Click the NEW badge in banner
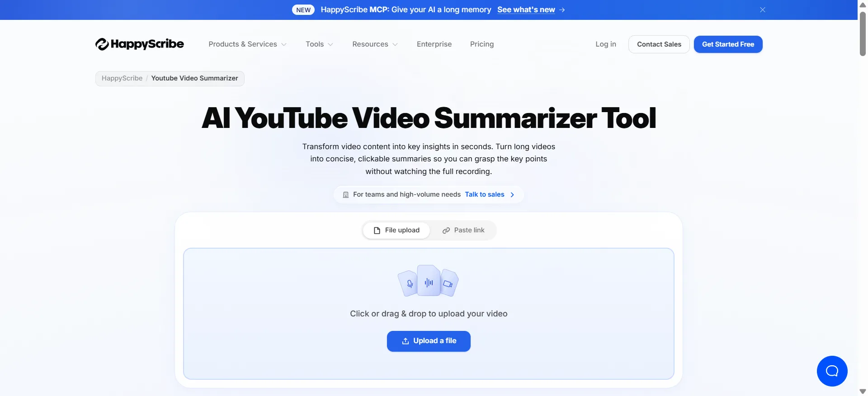 click(x=303, y=10)
